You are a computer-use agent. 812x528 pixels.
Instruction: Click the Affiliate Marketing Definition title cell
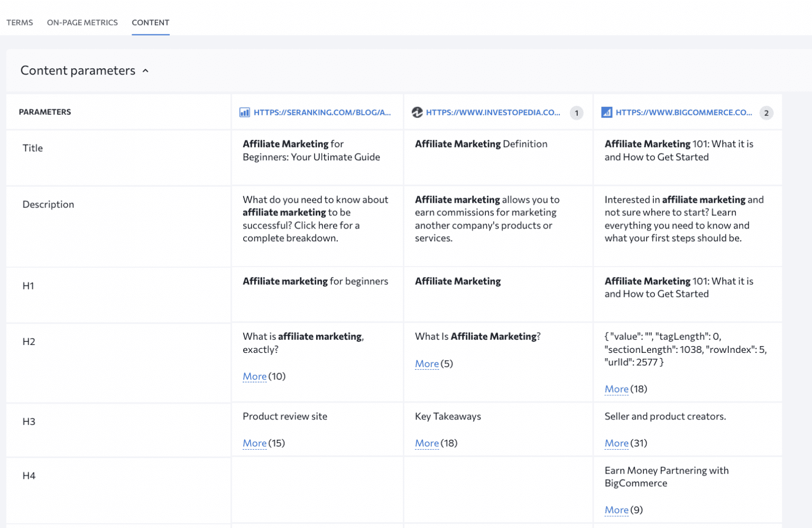481,143
